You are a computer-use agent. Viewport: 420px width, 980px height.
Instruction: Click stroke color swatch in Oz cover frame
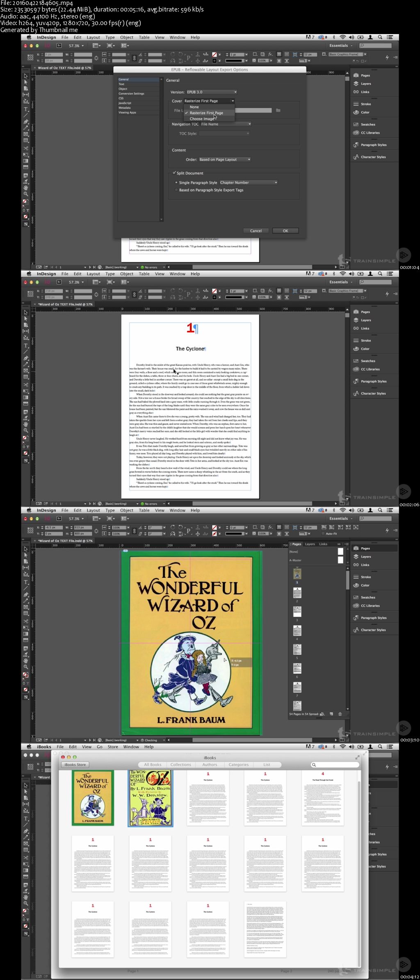[214, 533]
